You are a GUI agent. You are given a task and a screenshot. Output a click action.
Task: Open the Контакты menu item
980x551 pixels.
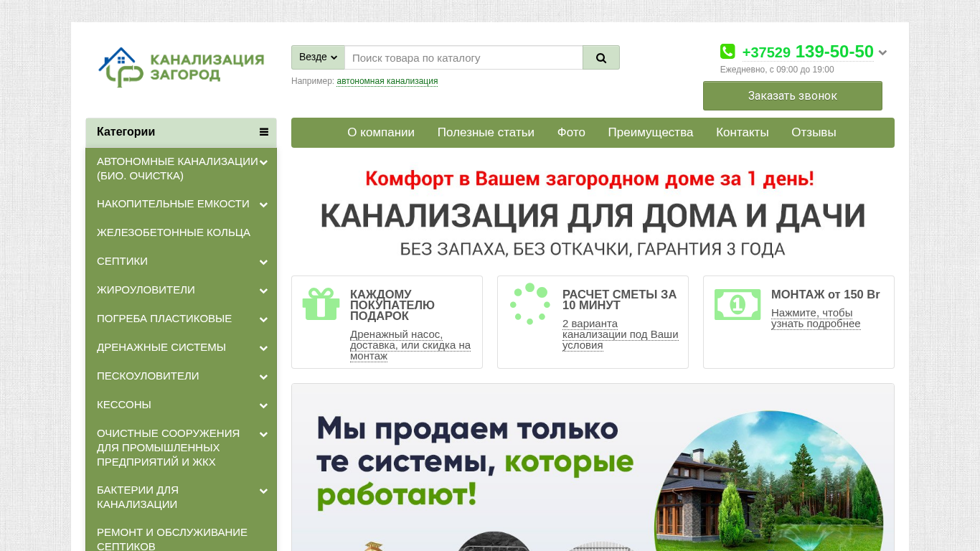743,133
